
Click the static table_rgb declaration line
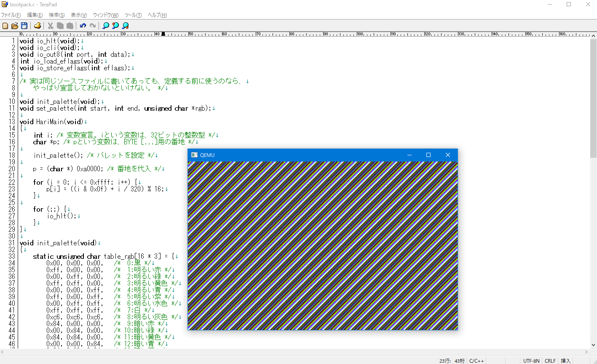[104, 256]
